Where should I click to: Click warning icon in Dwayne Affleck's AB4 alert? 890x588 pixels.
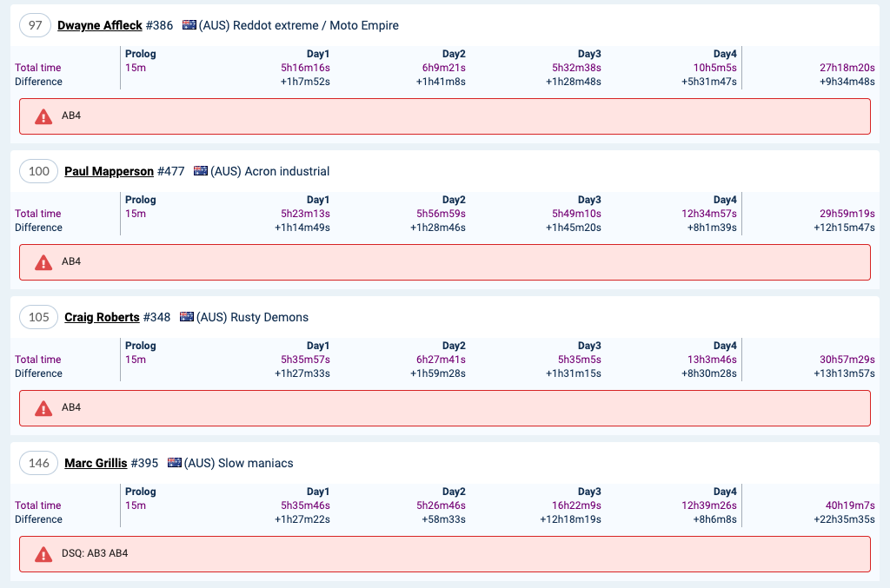click(43, 116)
